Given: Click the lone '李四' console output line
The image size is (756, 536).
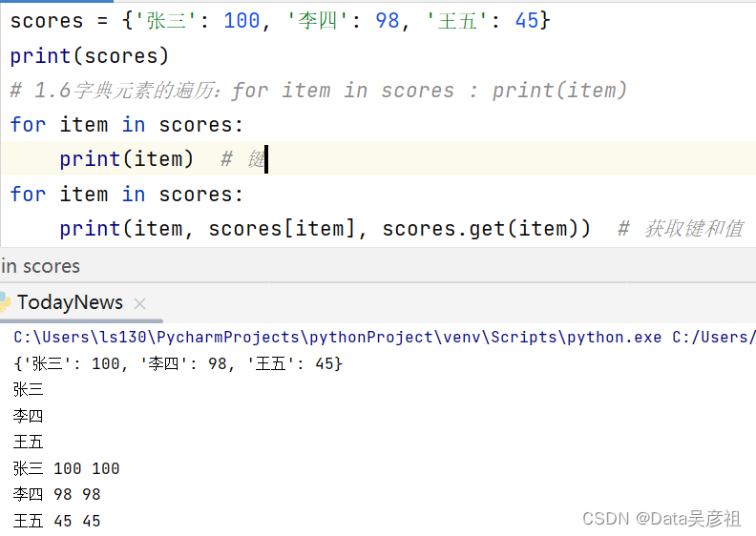Looking at the screenshot, I should coord(28,416).
